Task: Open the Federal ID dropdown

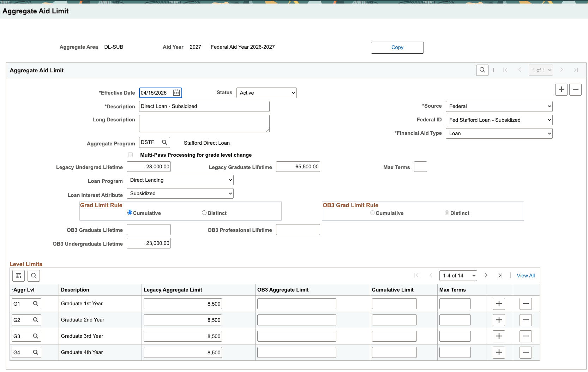Action: (x=499, y=120)
